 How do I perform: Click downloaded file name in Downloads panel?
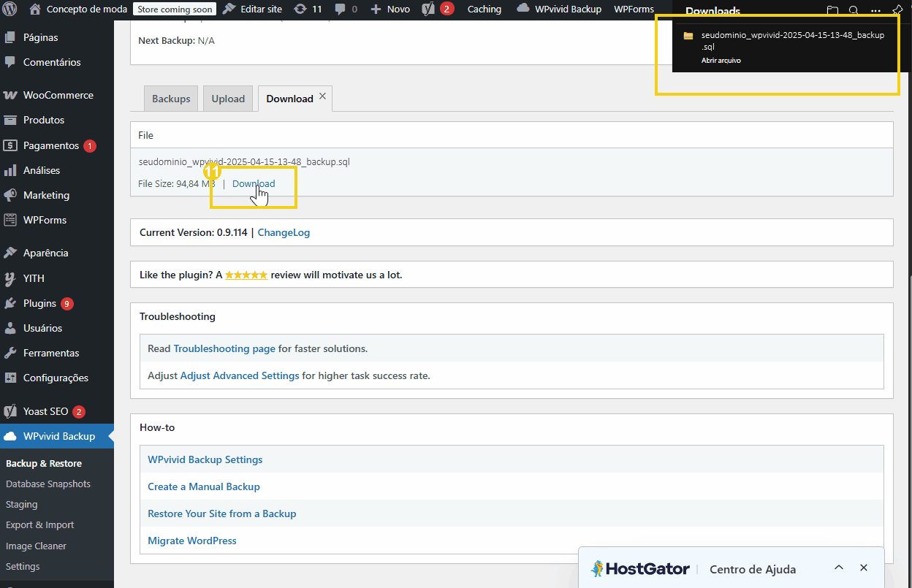[x=793, y=40]
